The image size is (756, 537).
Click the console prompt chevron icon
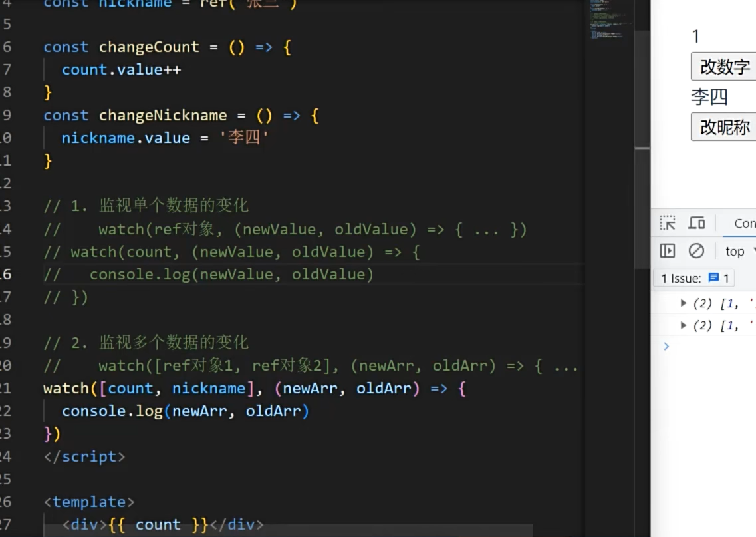(x=667, y=346)
